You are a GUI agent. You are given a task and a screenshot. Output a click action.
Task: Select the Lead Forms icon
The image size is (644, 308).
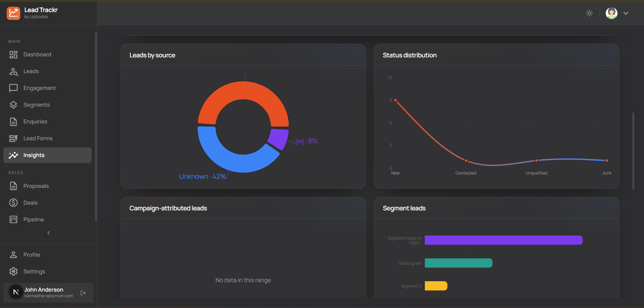pyautogui.click(x=13, y=138)
